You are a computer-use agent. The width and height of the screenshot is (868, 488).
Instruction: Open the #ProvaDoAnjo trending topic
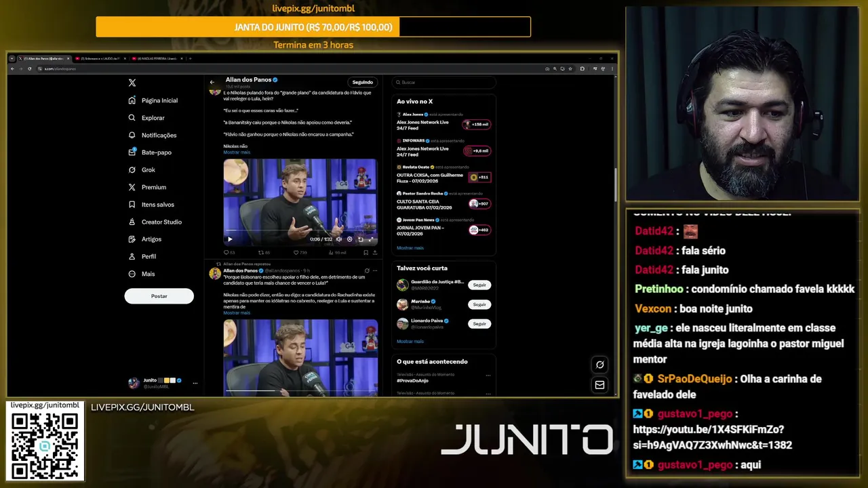[413, 381]
